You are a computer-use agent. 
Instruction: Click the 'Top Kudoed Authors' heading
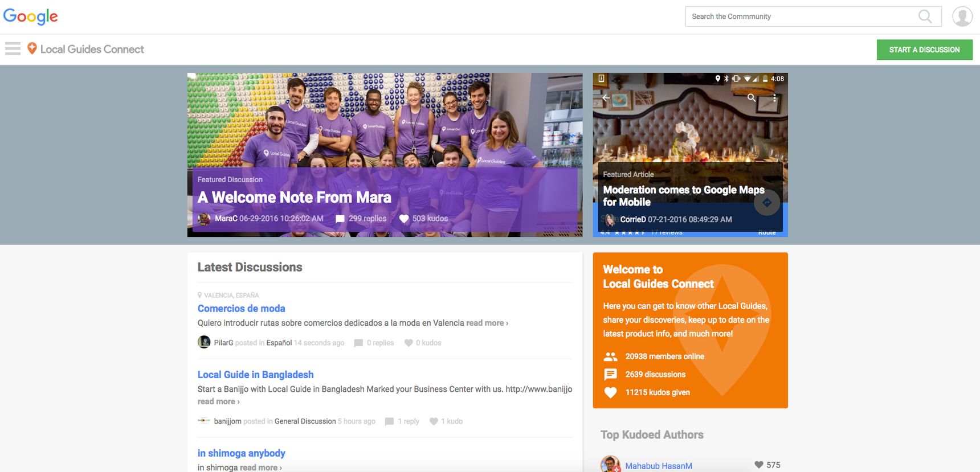point(652,435)
